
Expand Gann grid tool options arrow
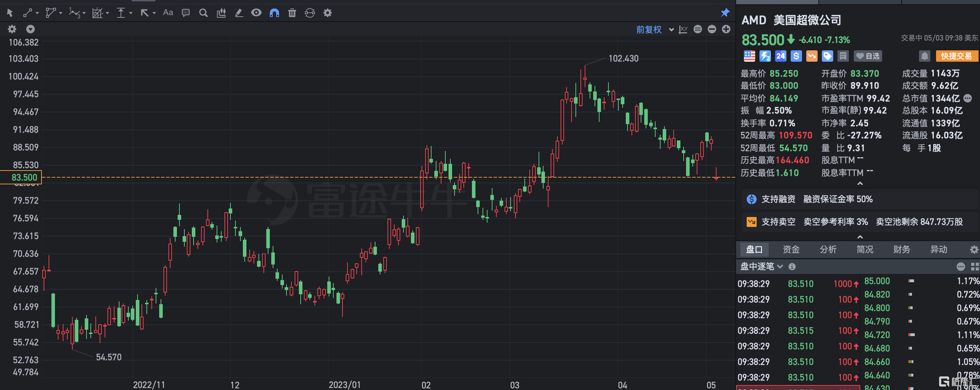pyautogui.click(x=108, y=13)
